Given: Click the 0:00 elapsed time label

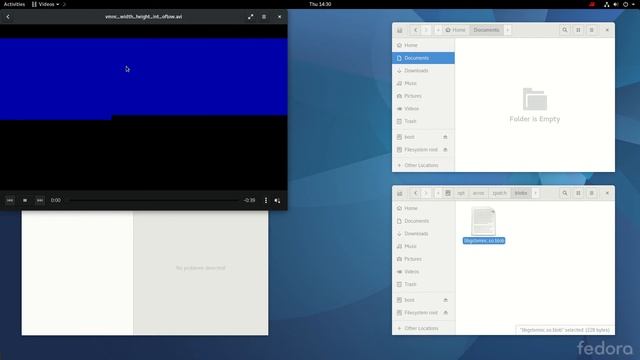Looking at the screenshot, I should 56,200.
